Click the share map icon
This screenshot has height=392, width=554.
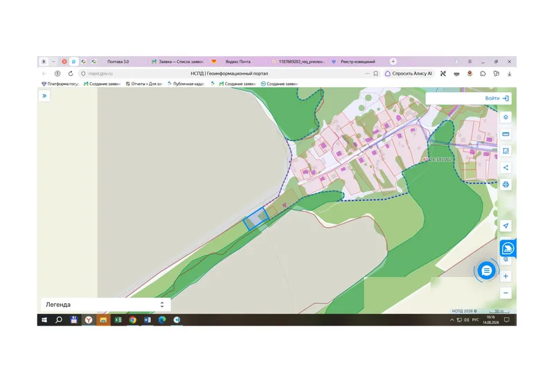click(x=506, y=168)
